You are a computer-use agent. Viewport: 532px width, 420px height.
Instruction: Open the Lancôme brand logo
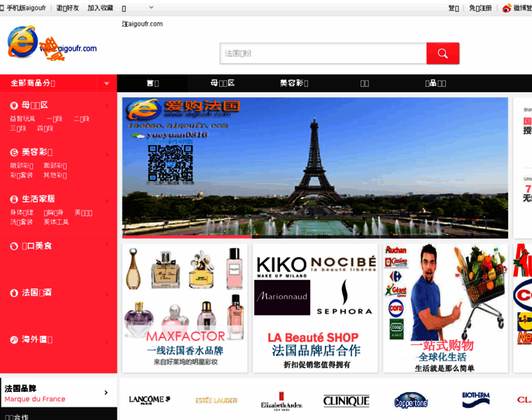coord(149,400)
